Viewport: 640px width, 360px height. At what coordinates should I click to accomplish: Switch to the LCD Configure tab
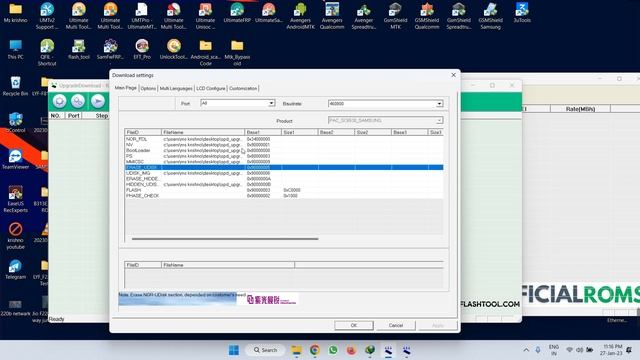[x=211, y=88]
